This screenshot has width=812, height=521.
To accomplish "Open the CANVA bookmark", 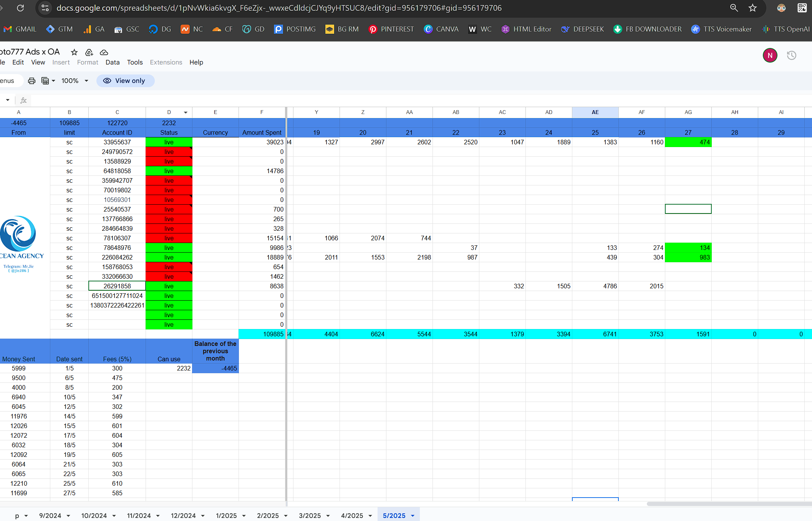I will click(441, 29).
